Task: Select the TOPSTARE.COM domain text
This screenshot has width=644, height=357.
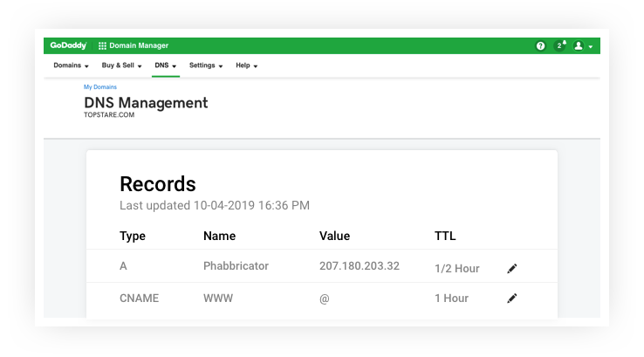Action: point(109,115)
